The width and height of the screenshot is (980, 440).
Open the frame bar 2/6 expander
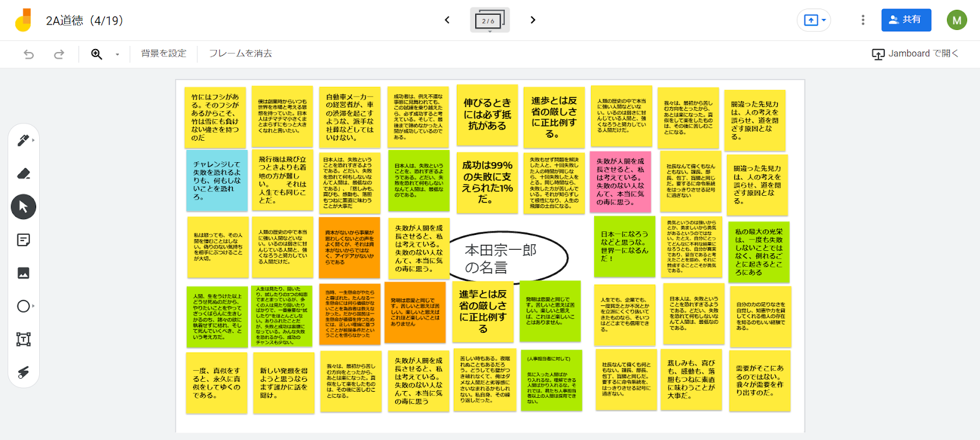tap(489, 21)
